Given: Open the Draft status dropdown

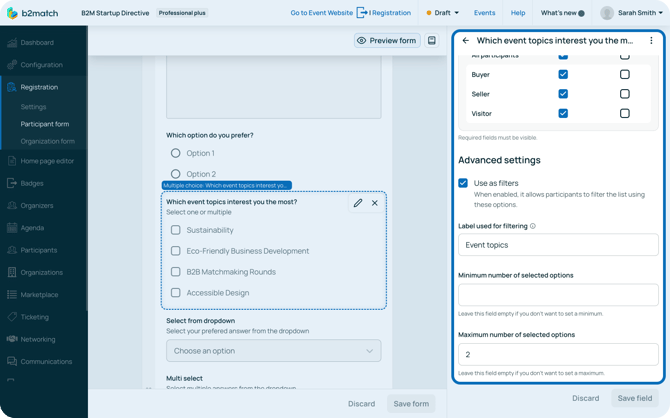Looking at the screenshot, I should [443, 13].
